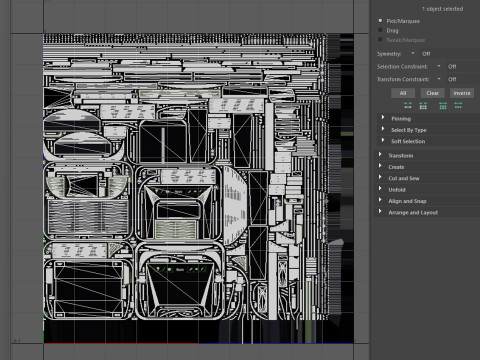Open the Transform Constraint dropdown arrow

[x=439, y=79]
